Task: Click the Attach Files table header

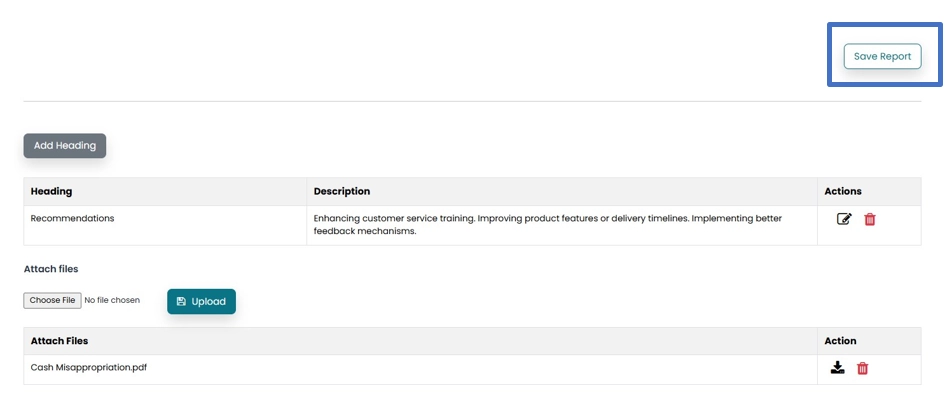Action: [x=59, y=341]
